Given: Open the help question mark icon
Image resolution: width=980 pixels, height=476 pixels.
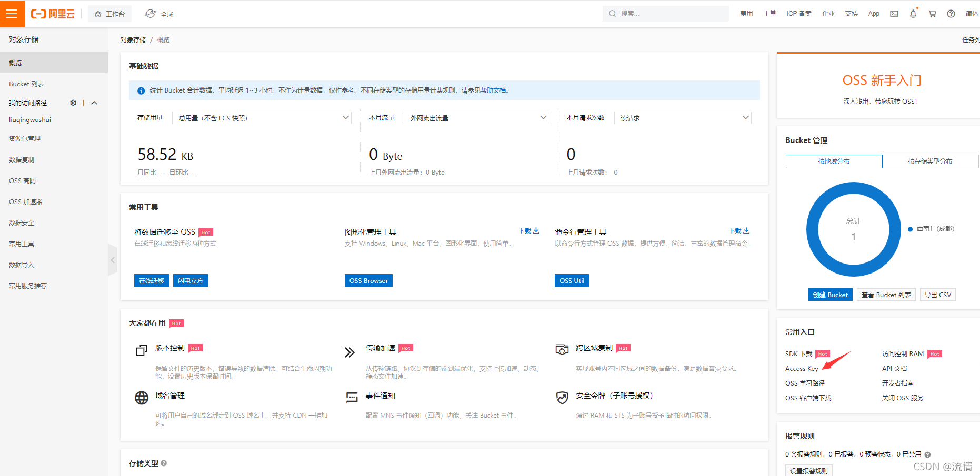Looking at the screenshot, I should click(951, 14).
